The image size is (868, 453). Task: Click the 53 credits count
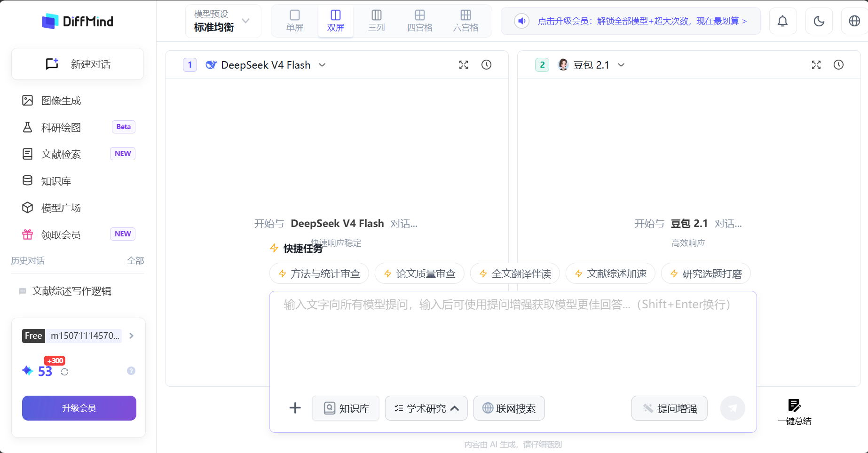[45, 372]
